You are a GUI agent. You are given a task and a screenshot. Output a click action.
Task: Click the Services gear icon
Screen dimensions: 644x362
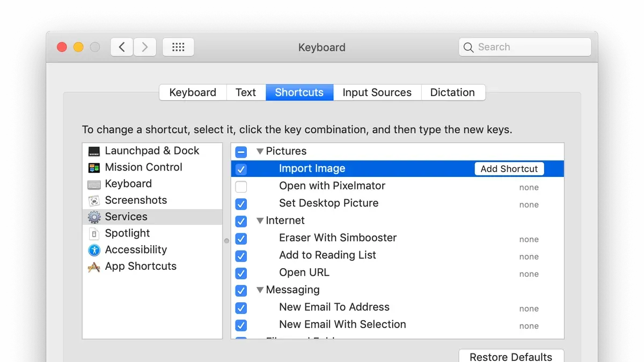coord(94,217)
